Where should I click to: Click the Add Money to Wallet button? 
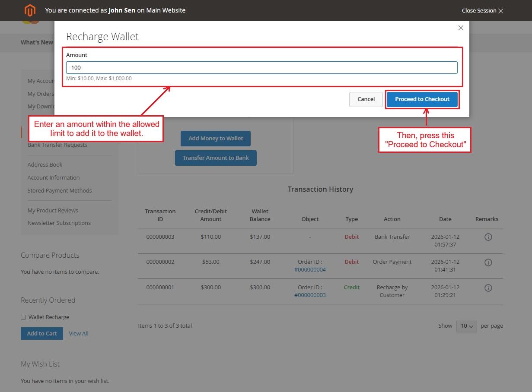pyautogui.click(x=215, y=139)
